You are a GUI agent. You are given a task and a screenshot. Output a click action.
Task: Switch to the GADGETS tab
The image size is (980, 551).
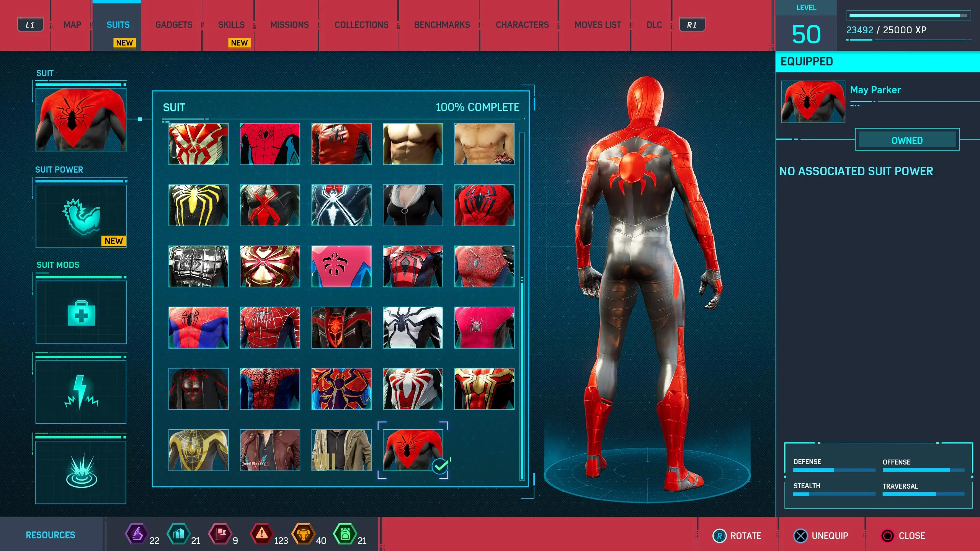click(174, 25)
